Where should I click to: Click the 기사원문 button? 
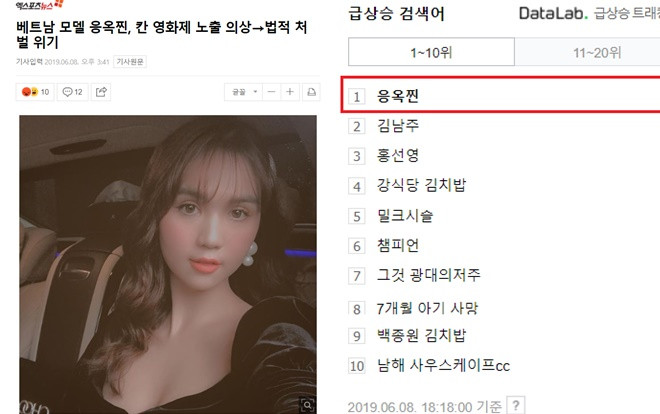130,62
